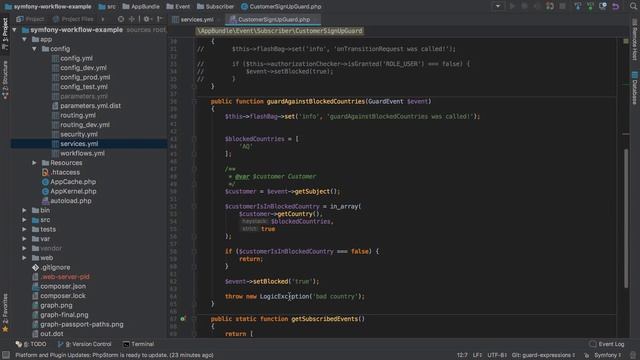Viewport: 640px width, 360px height.
Task: Collapse the config folder
Action: (34, 49)
